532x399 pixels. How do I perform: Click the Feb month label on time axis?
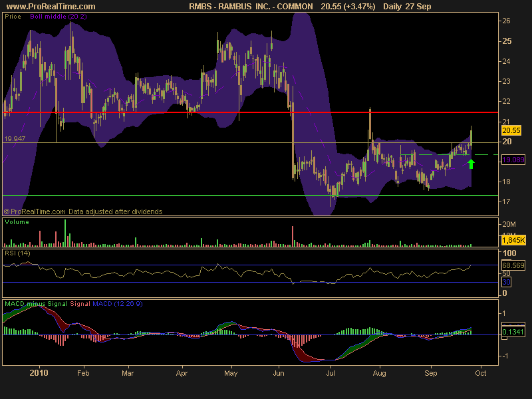click(83, 373)
